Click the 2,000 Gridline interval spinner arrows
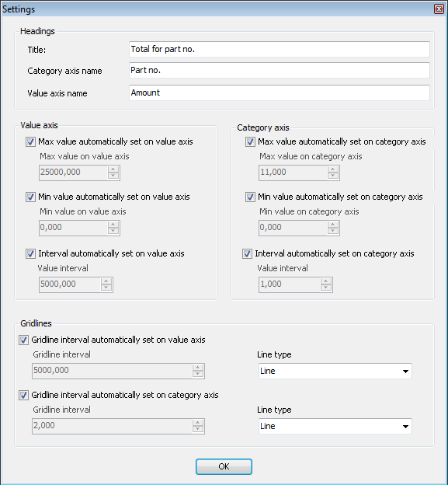 click(x=198, y=426)
